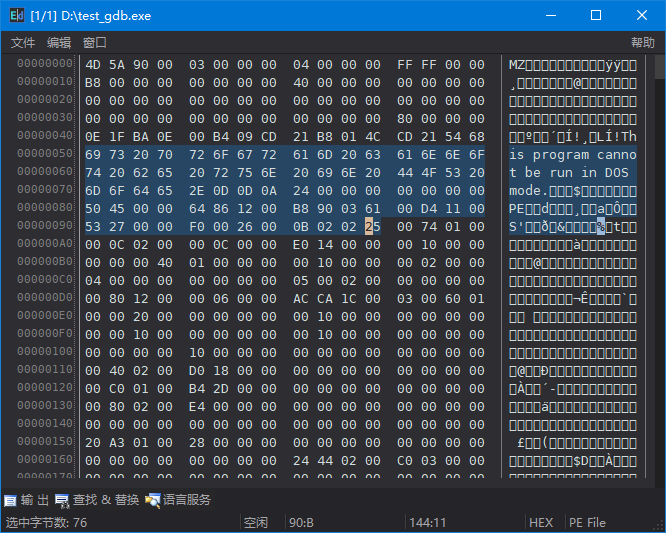666x533 pixels.
Task: Click highlighted '%' character in text pane
Action: (601, 227)
